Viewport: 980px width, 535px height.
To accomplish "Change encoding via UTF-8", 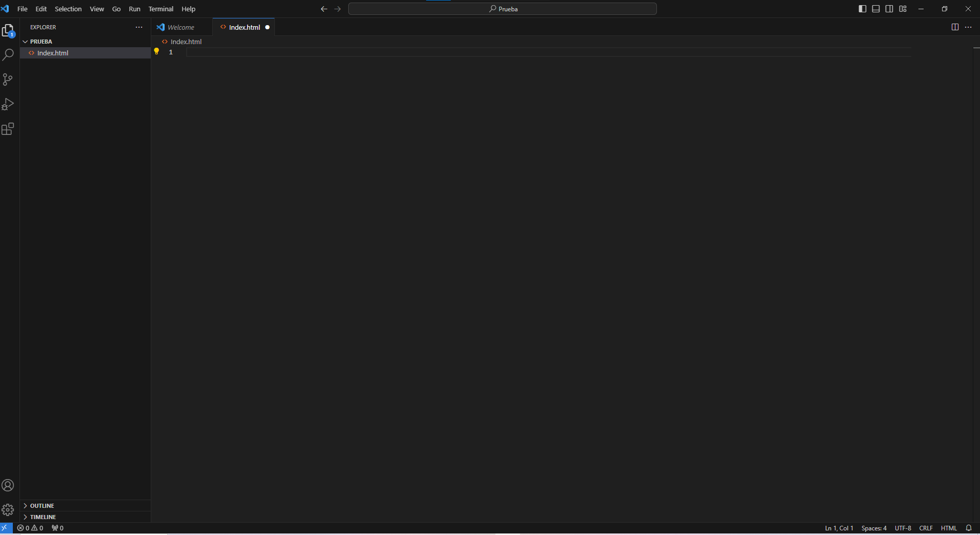I will point(903,528).
